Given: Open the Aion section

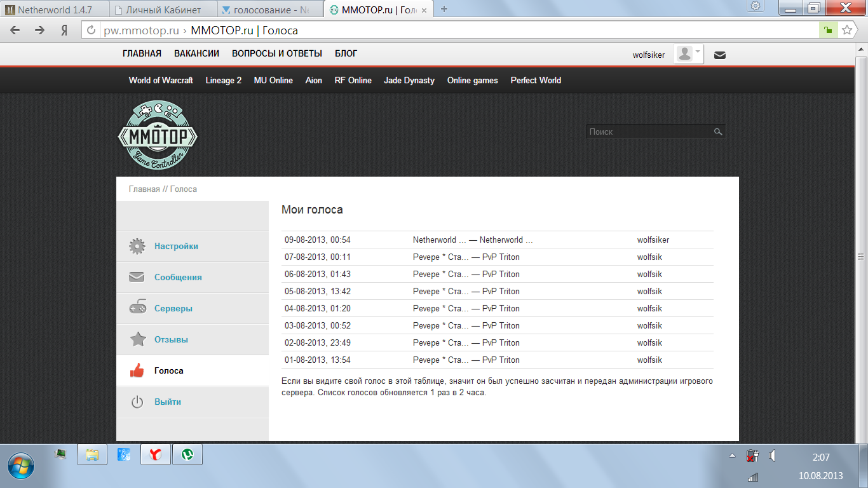Looking at the screenshot, I should point(314,81).
